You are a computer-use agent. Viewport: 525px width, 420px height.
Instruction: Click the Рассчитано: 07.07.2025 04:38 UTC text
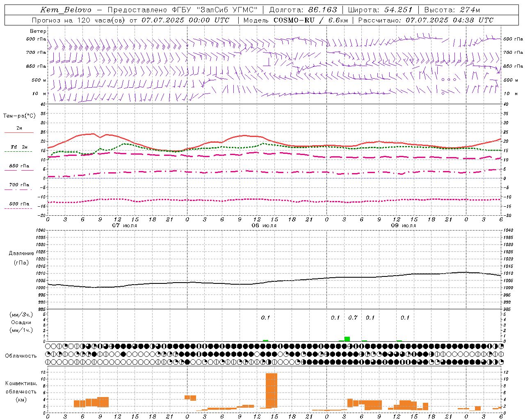click(426, 20)
